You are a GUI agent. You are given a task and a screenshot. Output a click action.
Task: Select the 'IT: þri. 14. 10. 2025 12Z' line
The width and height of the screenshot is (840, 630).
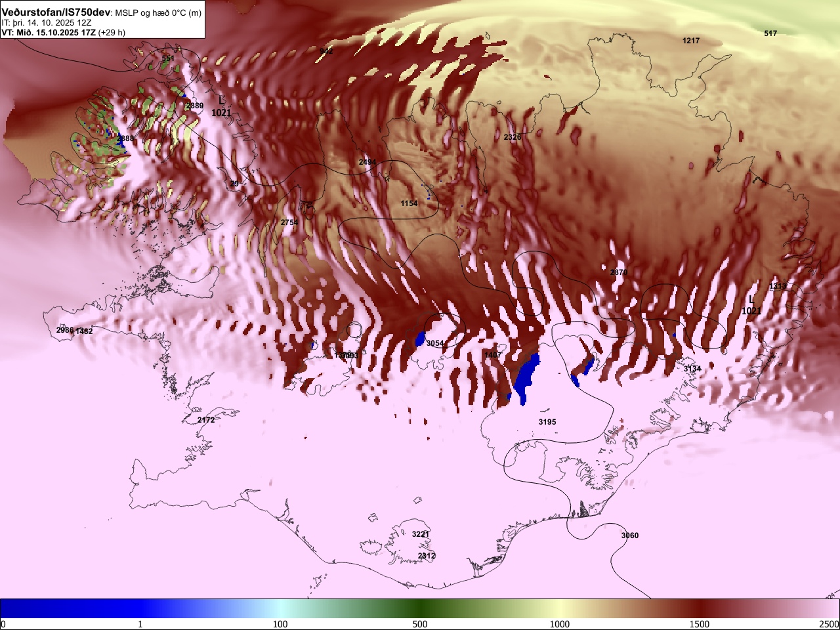[x=46, y=22]
